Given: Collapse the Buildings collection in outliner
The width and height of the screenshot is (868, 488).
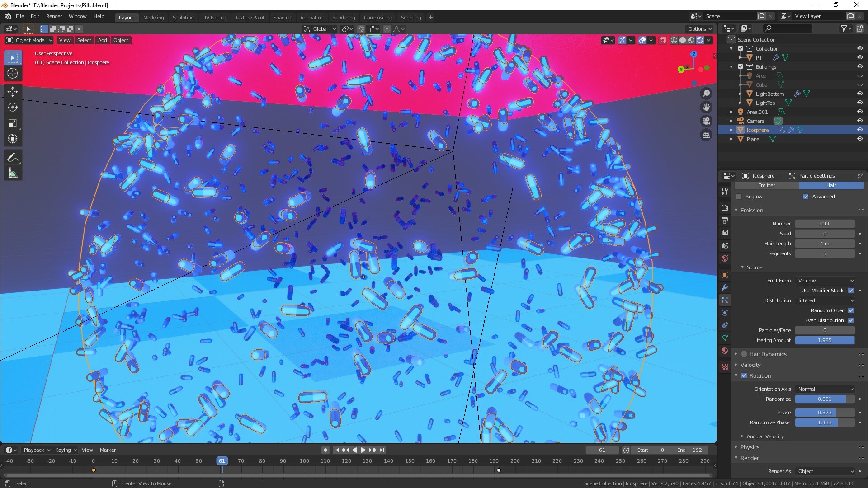Looking at the screenshot, I should 731,66.
